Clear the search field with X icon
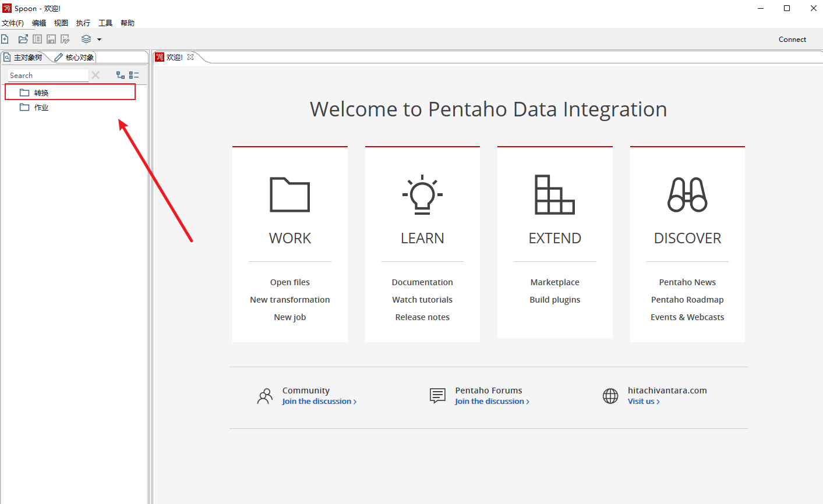Screen dimensions: 823x504 (96, 75)
